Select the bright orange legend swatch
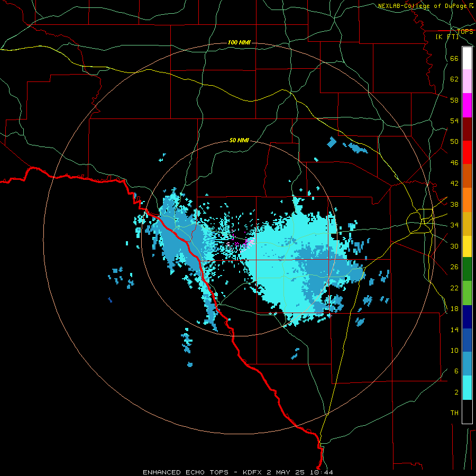The height and width of the screenshot is (476, 476). [x=467, y=200]
